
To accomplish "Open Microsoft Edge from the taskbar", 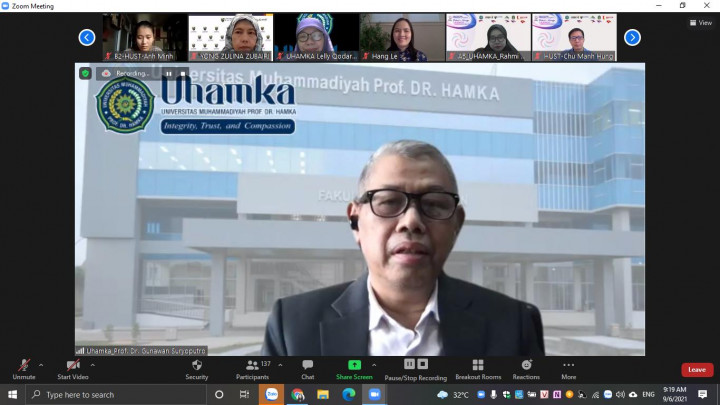I will pos(349,394).
